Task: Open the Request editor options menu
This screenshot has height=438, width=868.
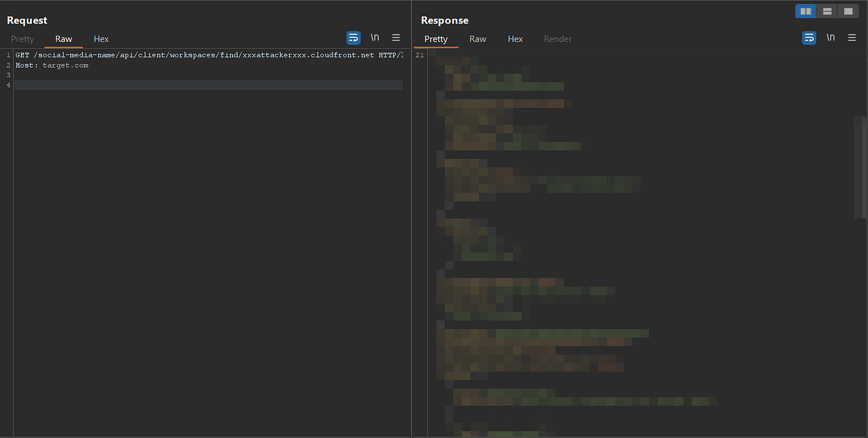Action: click(396, 38)
